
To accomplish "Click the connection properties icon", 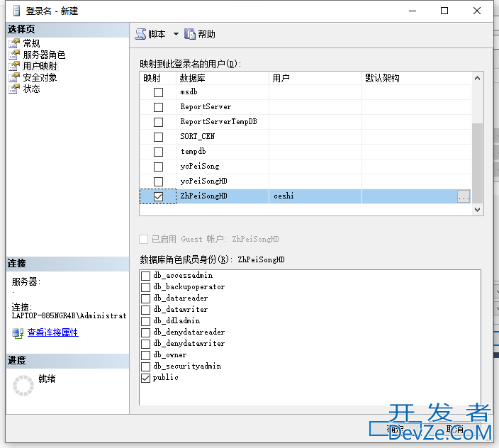I will [18, 333].
